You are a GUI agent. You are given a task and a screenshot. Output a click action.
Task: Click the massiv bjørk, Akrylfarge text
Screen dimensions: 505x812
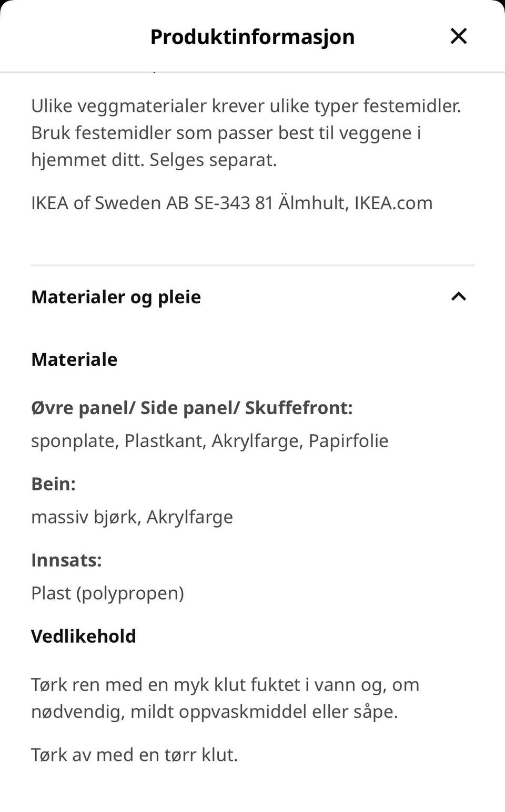tap(132, 517)
